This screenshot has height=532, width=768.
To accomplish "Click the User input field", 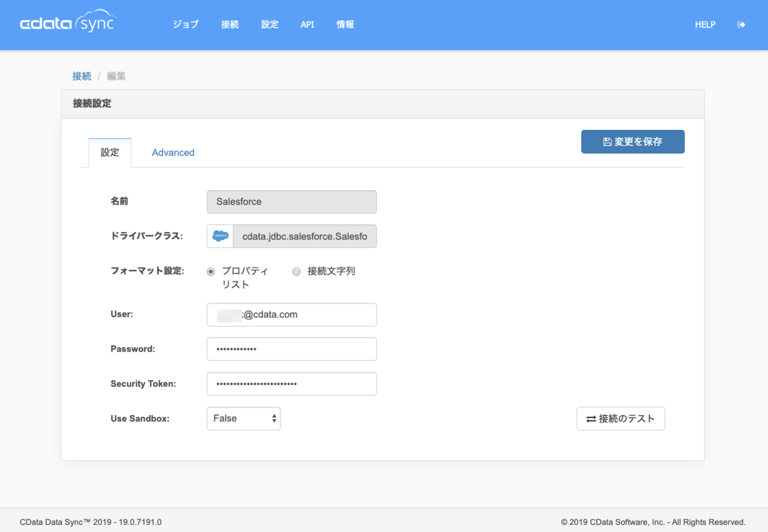I will 291,315.
